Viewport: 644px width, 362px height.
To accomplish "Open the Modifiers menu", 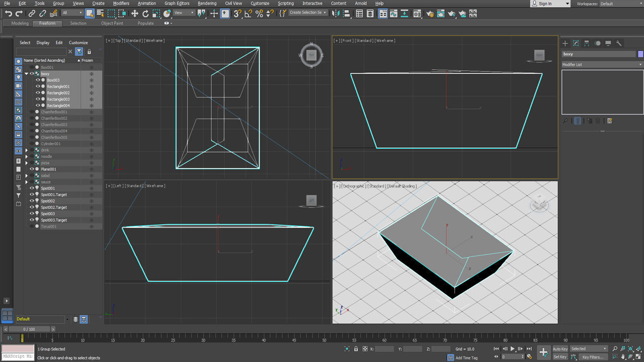I will coord(121,4).
